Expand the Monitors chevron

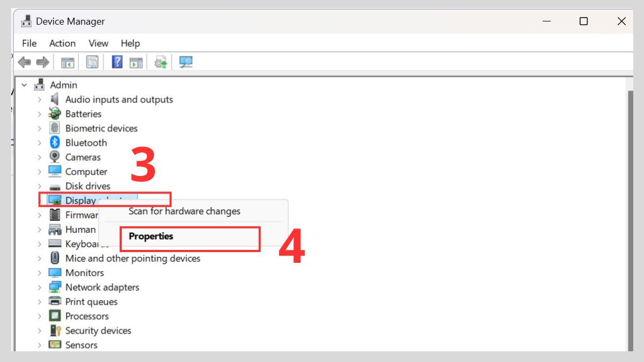[39, 273]
